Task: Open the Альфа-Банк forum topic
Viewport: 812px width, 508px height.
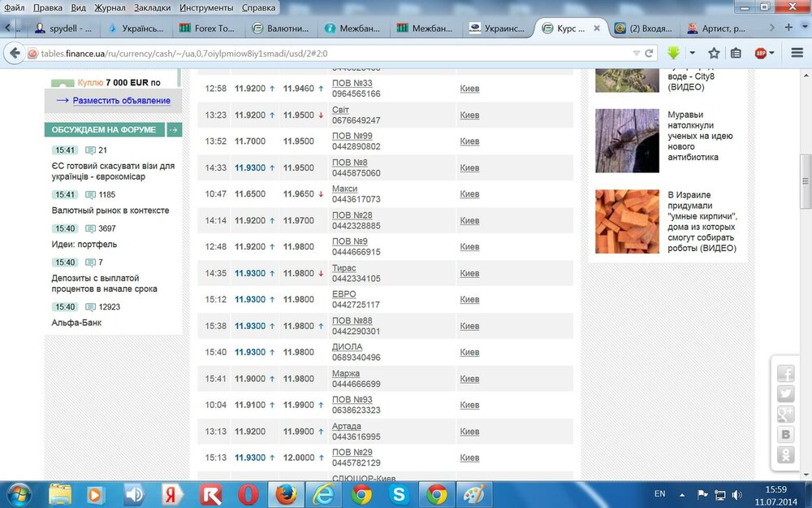Action: [76, 323]
